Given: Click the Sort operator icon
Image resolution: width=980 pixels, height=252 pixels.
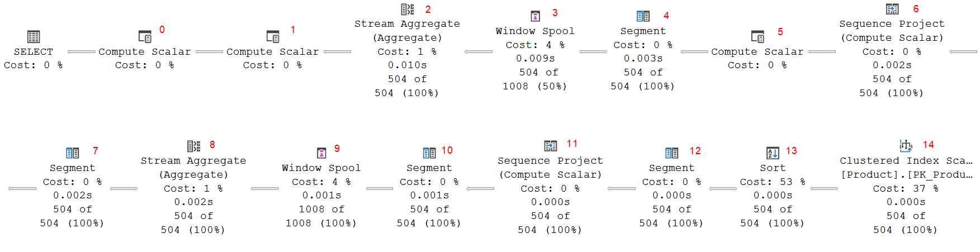Looking at the screenshot, I should (x=773, y=153).
